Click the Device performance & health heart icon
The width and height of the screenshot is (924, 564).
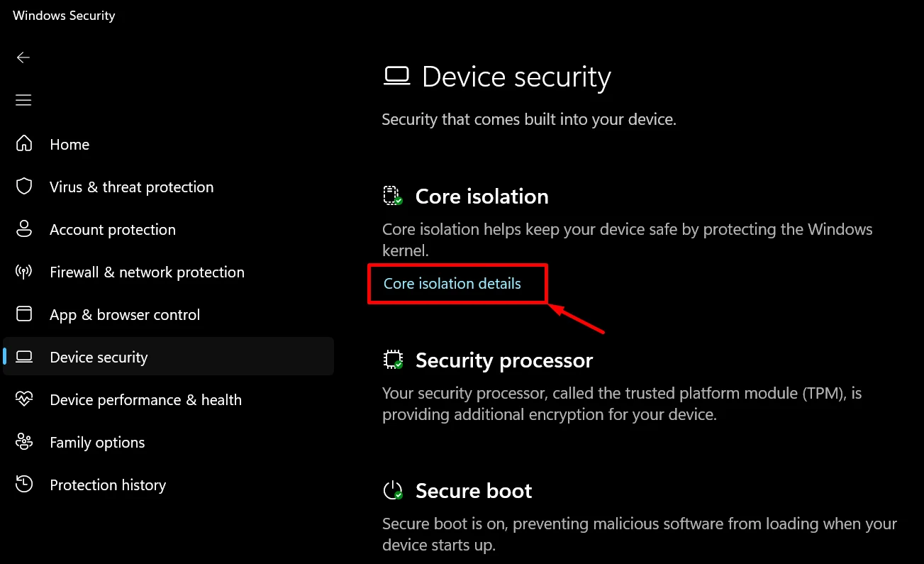pyautogui.click(x=23, y=399)
